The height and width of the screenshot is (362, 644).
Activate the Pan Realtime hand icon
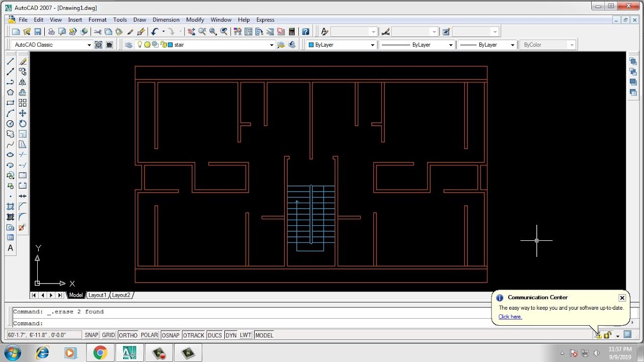click(x=191, y=32)
